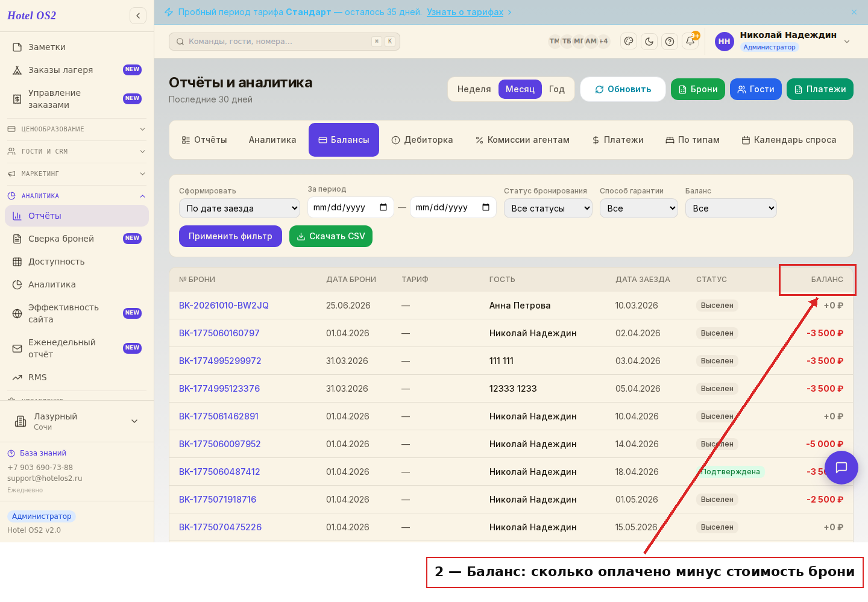Open Аналитика item in the sidebar
Image resolution: width=868 pixels, height=602 pixels.
point(77,284)
